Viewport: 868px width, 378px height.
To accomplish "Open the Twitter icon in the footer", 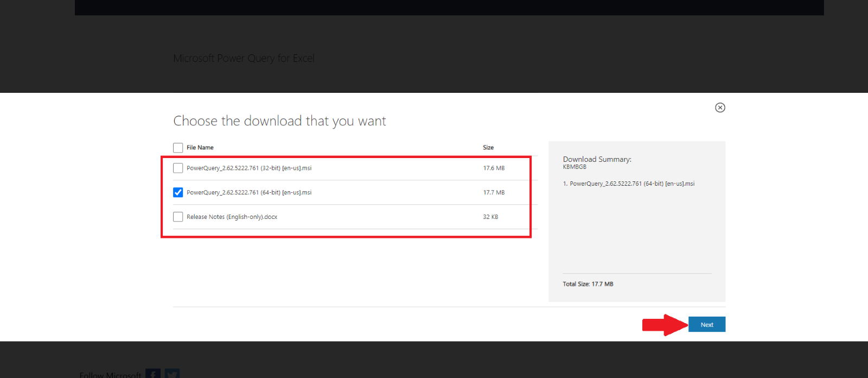I will click(172, 374).
